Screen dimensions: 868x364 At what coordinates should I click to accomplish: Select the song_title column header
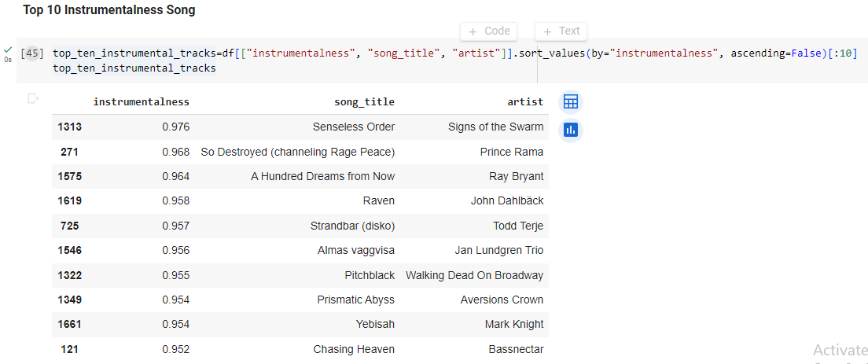[x=364, y=101]
